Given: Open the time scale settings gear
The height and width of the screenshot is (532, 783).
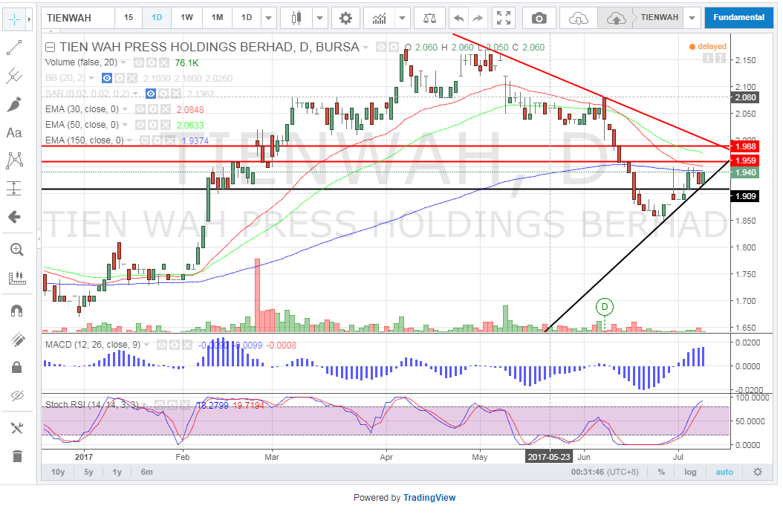Looking at the screenshot, I should (x=758, y=472).
